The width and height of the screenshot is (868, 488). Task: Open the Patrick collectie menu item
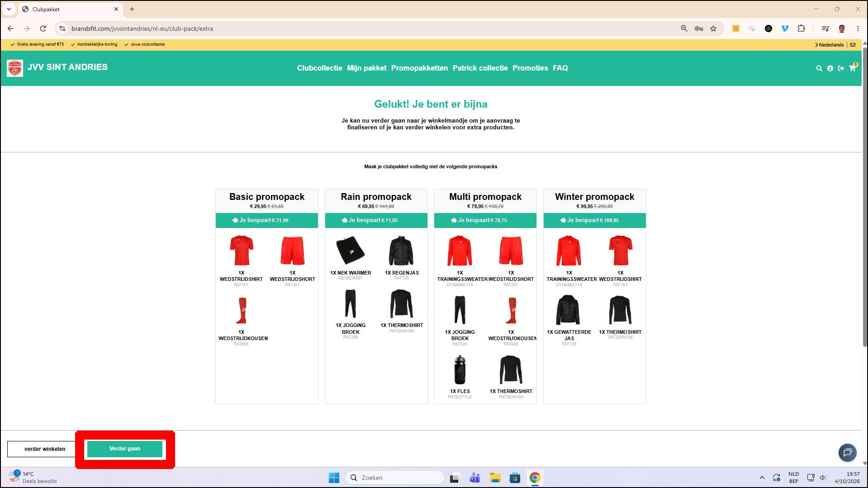click(x=480, y=68)
